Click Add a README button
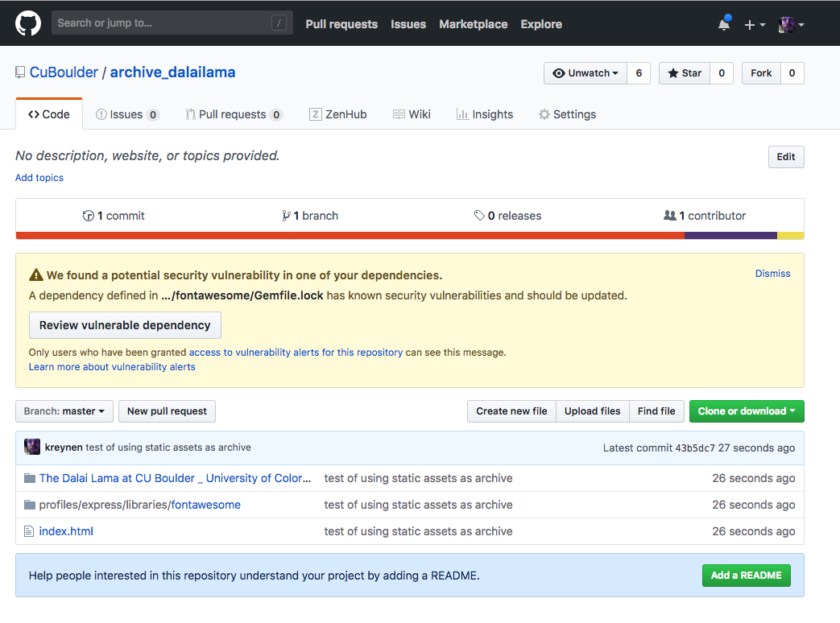Image resolution: width=840 pixels, height=623 pixels. point(747,576)
